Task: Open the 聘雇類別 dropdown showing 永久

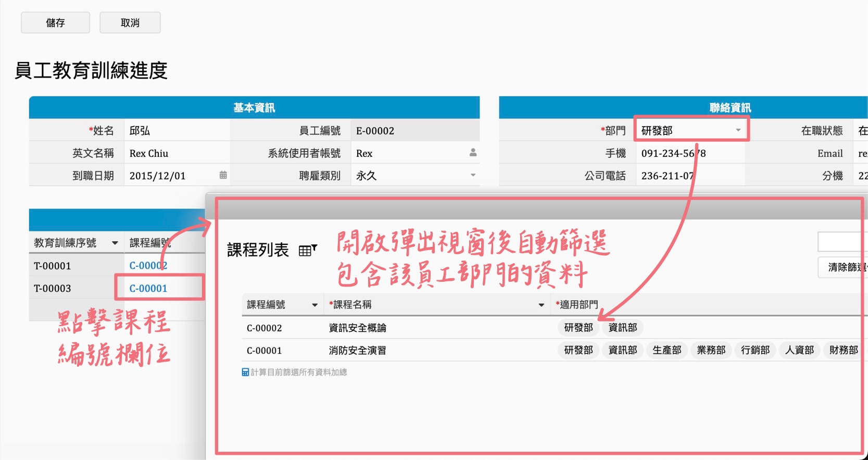Action: click(473, 176)
